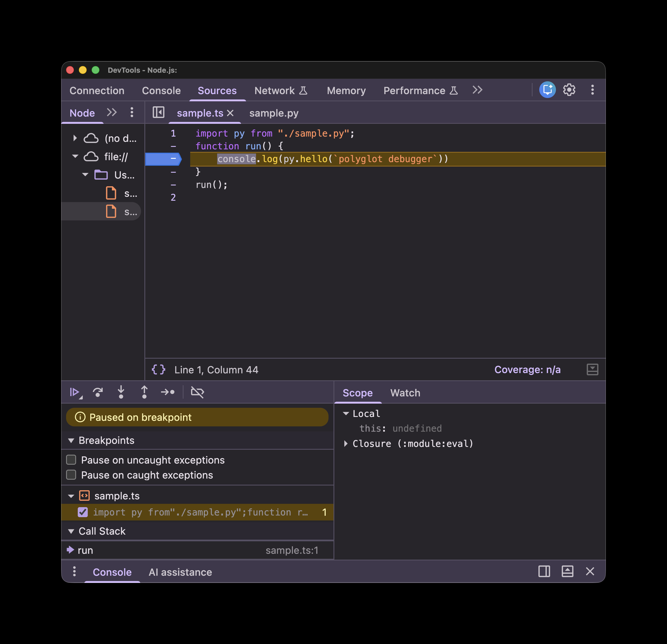Screen dimensions: 667x644
Task: Step out of current function
Action: point(144,392)
